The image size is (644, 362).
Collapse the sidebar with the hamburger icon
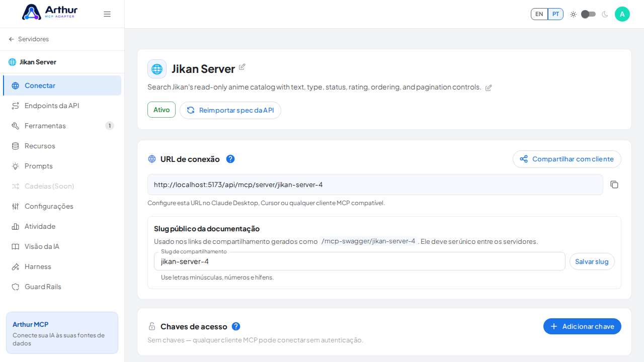[x=107, y=14]
